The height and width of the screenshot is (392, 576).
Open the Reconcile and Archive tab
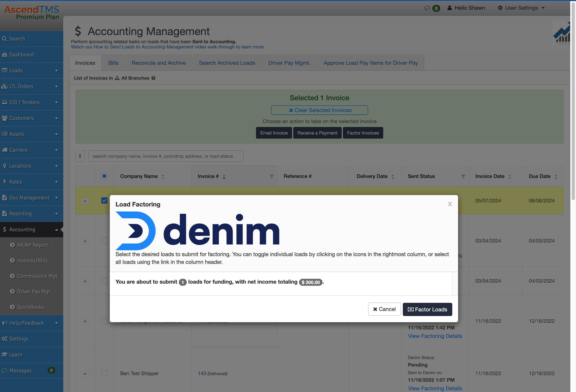[159, 63]
